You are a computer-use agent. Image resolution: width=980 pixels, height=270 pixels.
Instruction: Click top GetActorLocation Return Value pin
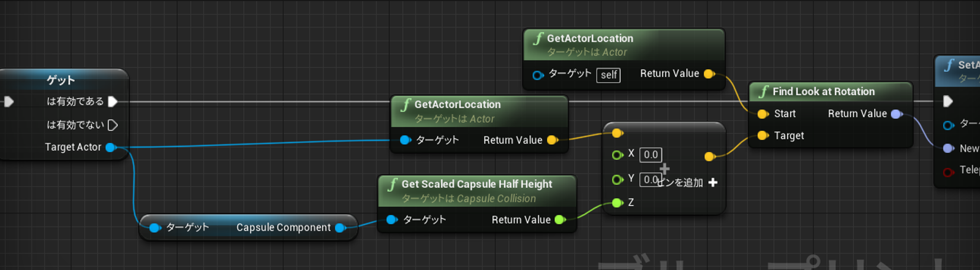tap(709, 74)
